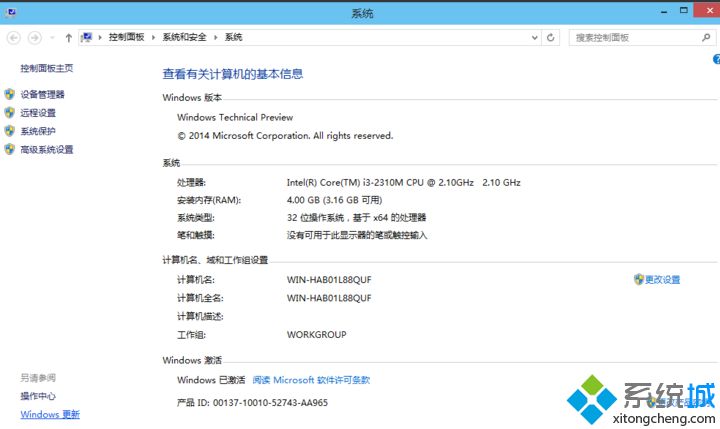Click shield icon beside 设备管理器
Image resolution: width=720 pixels, height=429 pixels.
coord(10,95)
